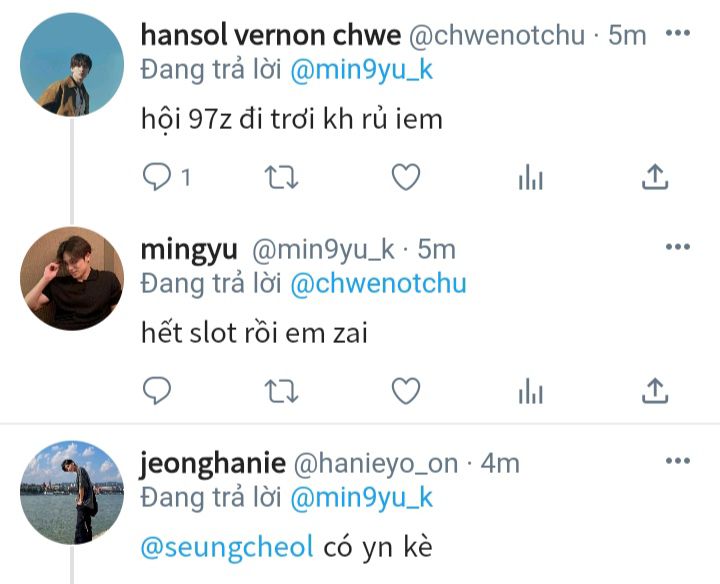The width and height of the screenshot is (720, 584).
Task: Like mingyu's tweet
Action: tap(406, 391)
